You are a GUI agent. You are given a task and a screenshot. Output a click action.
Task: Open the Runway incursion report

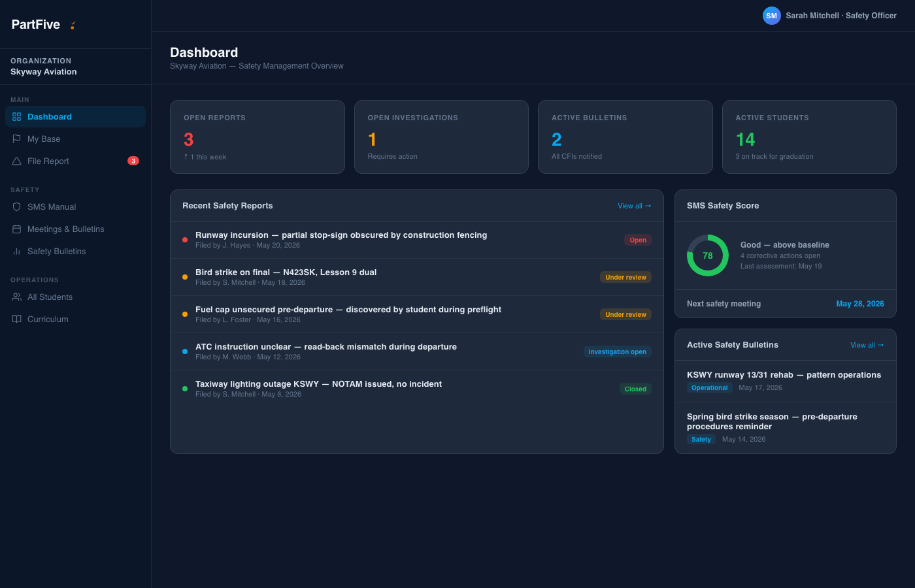pos(417,240)
